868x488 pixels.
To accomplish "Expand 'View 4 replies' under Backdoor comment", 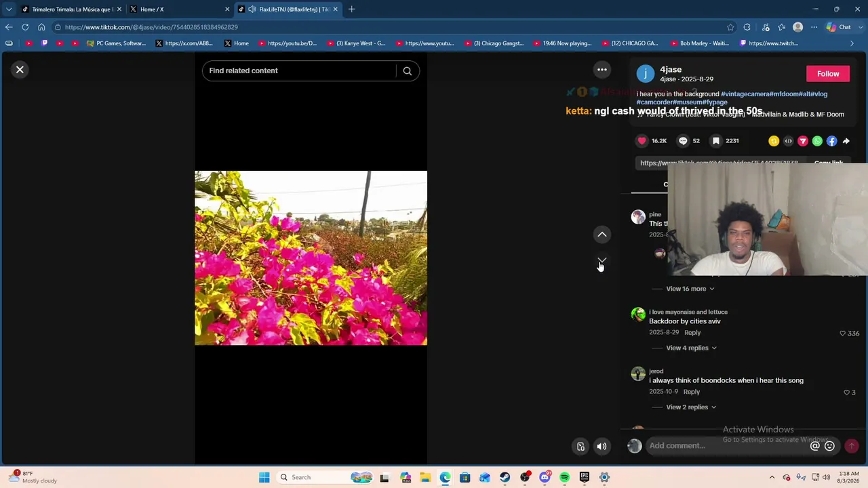I will pyautogui.click(x=691, y=348).
